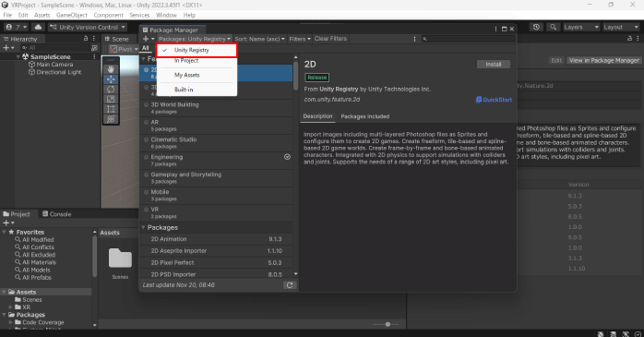Refresh the package list

click(290, 284)
